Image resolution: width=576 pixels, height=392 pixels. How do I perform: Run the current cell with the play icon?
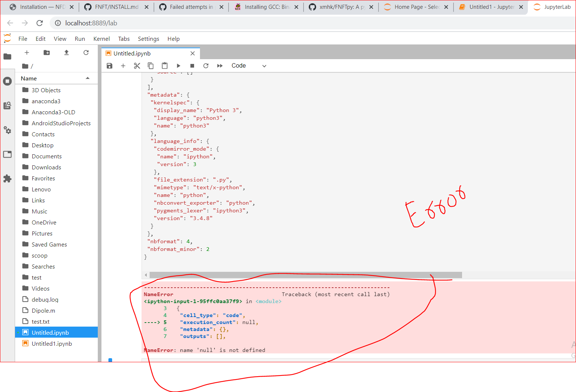(178, 65)
